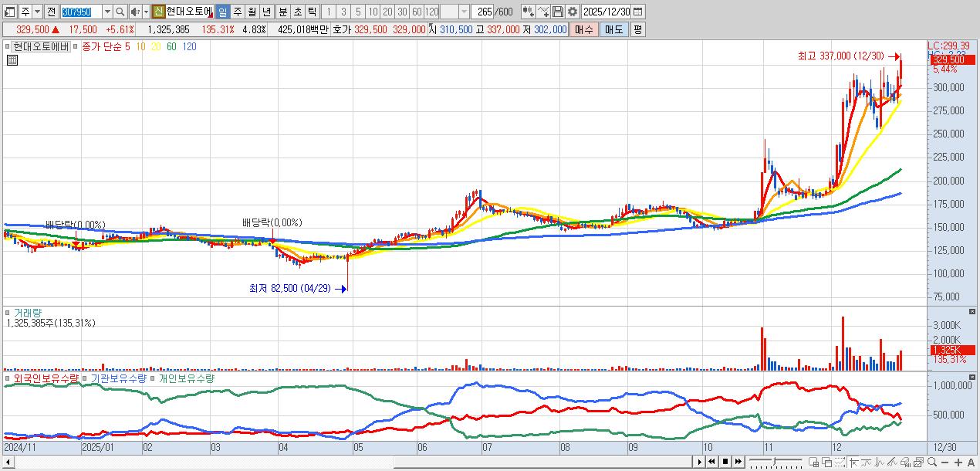Click the rewind button in bottom bar
This screenshot has height=471, width=980.
click(x=711, y=462)
